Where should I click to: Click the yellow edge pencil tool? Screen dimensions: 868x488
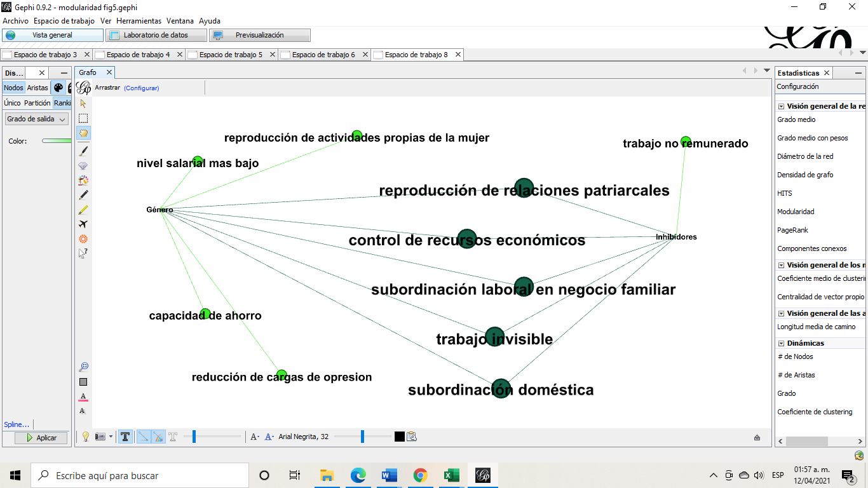(x=83, y=210)
